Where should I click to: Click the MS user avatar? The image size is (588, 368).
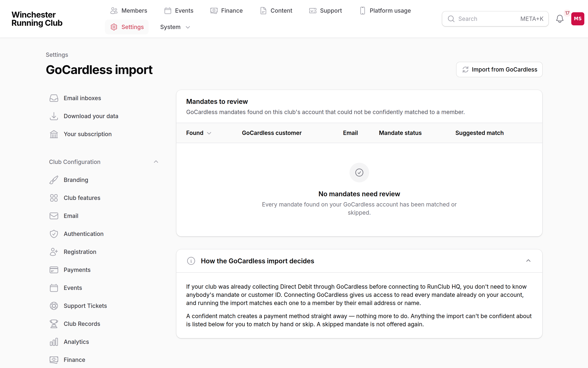(x=578, y=19)
